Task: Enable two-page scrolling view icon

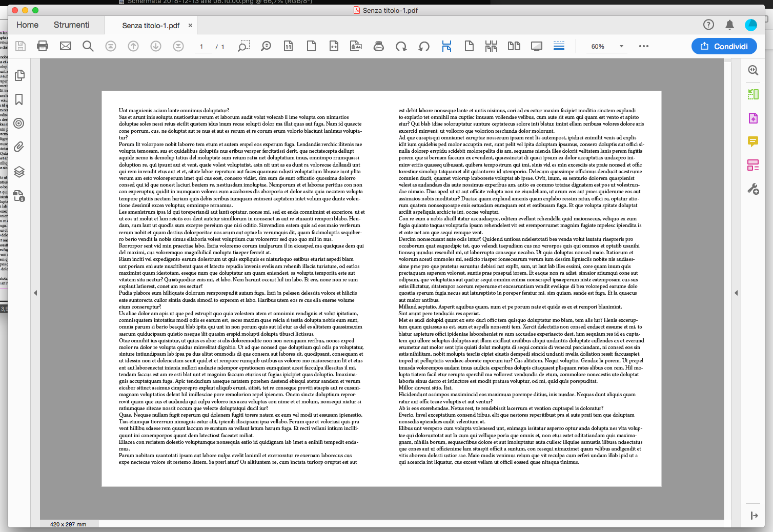Action: point(491,46)
